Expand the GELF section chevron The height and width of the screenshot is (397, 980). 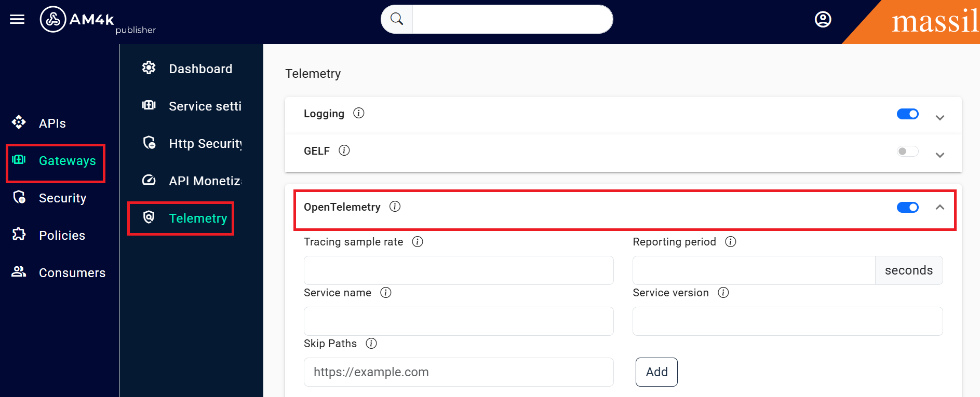pos(939,155)
